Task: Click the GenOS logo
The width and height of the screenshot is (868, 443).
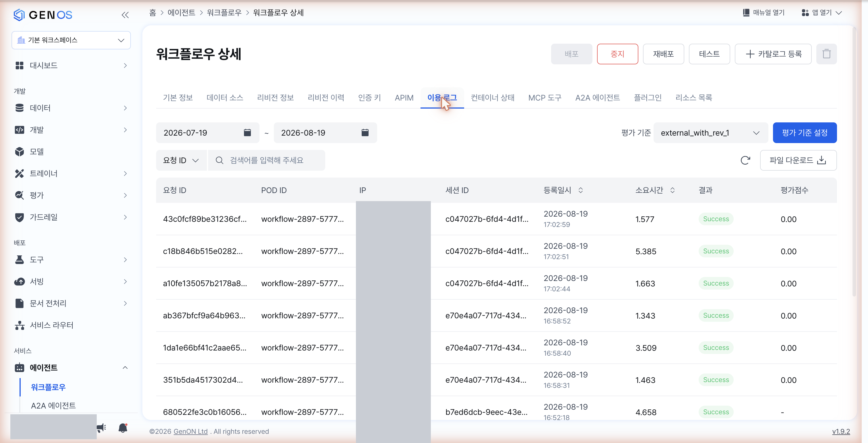Action: pos(43,15)
